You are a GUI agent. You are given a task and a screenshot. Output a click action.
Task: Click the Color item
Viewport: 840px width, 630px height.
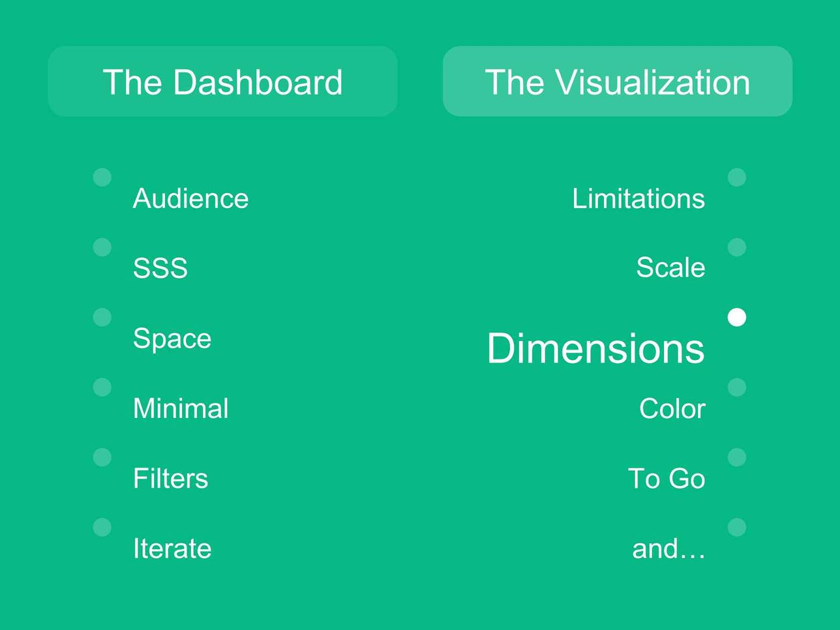click(x=672, y=409)
